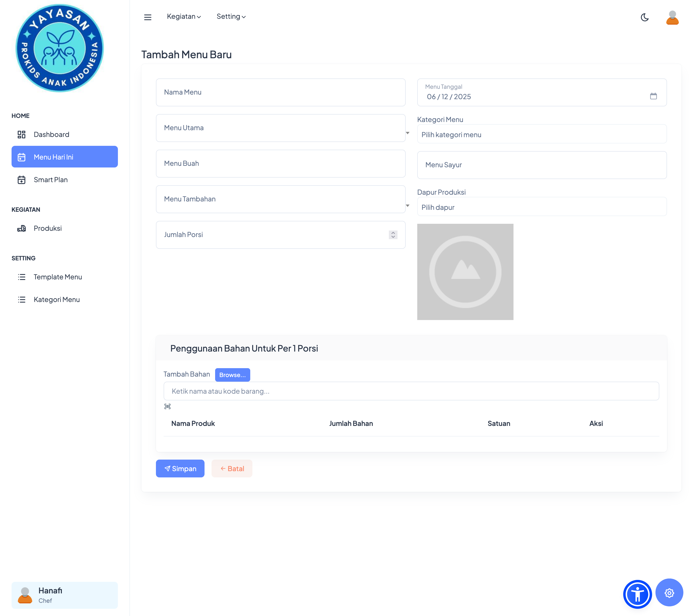Select Template Menu in sidebar
693x616 pixels.
[x=58, y=277]
